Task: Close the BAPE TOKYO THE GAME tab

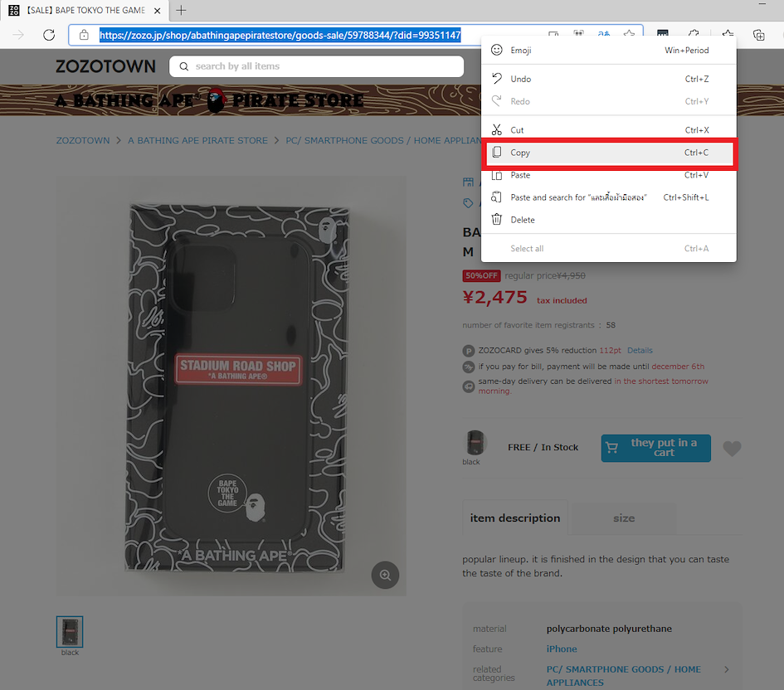Action: (158, 11)
